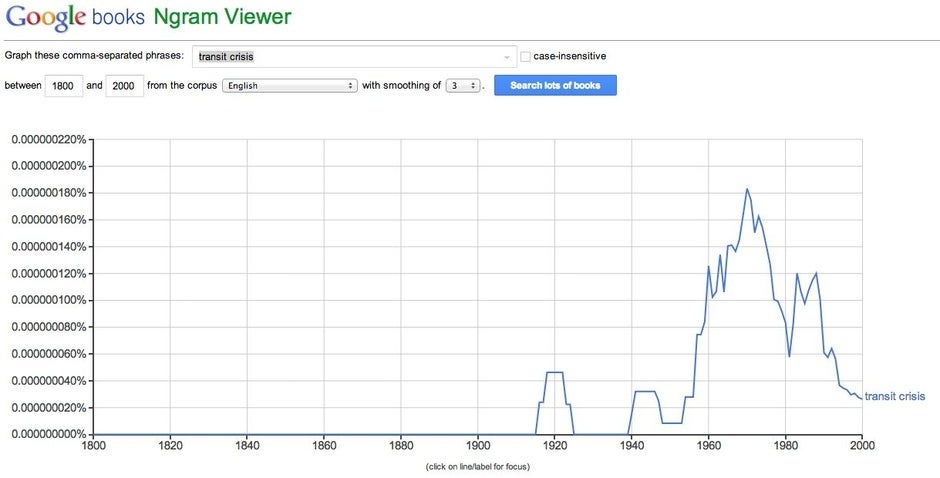Expand the English corpus dropdown
Viewport: 940px width, 478px height.
(x=290, y=86)
